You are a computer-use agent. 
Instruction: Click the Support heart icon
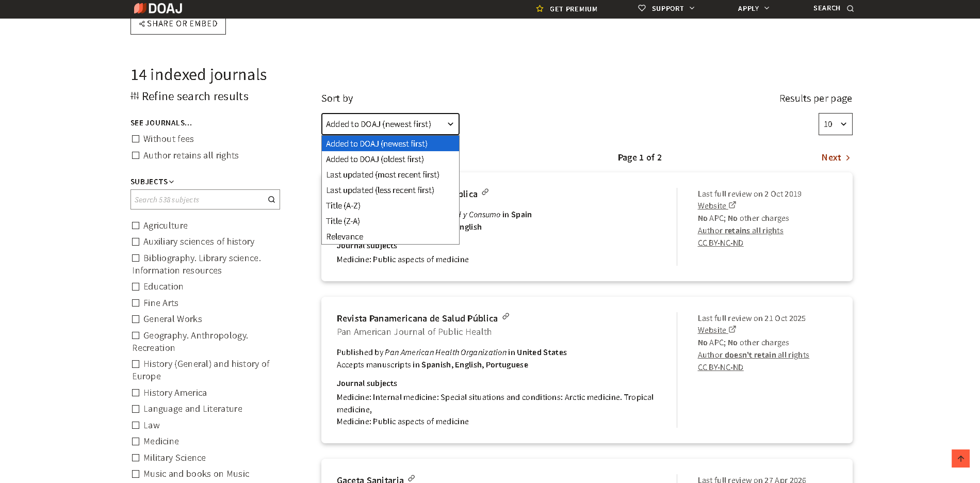click(x=642, y=8)
